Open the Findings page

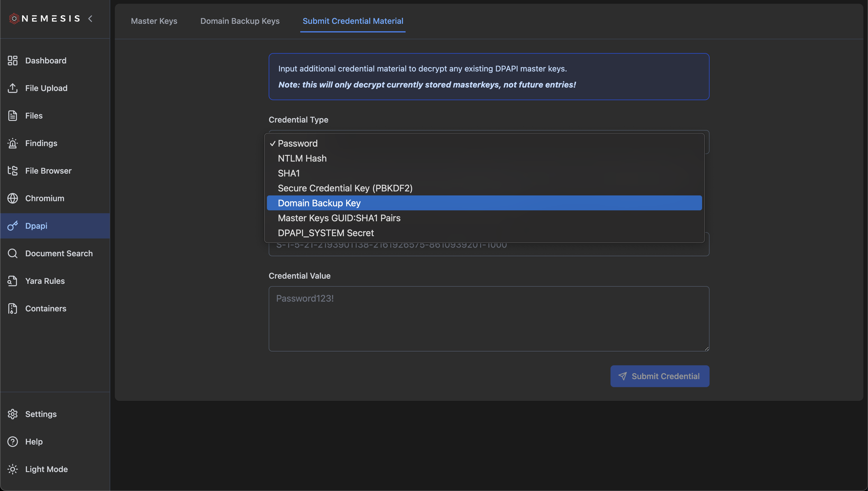click(x=41, y=143)
